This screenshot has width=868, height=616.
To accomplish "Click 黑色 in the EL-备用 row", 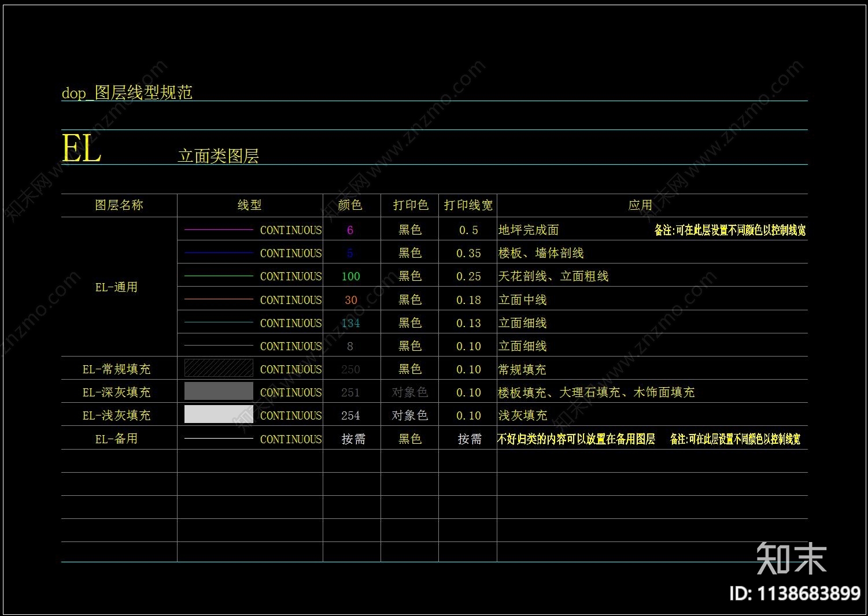I will pos(410,439).
